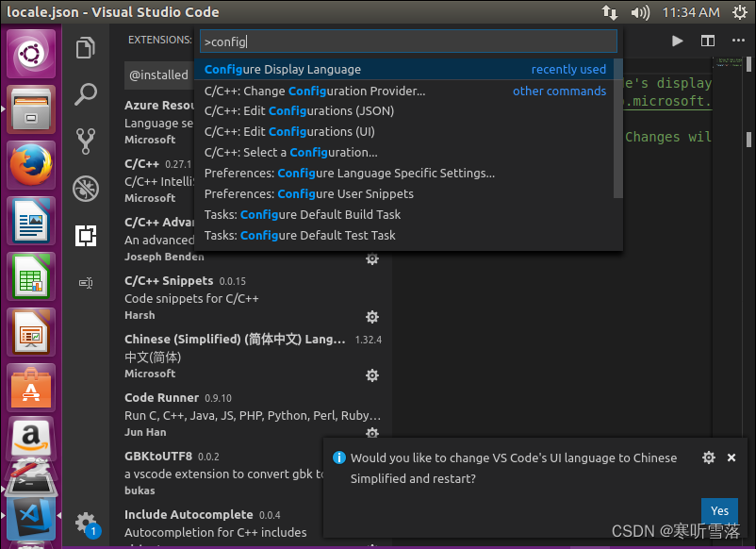Open the Search panel

(x=86, y=94)
